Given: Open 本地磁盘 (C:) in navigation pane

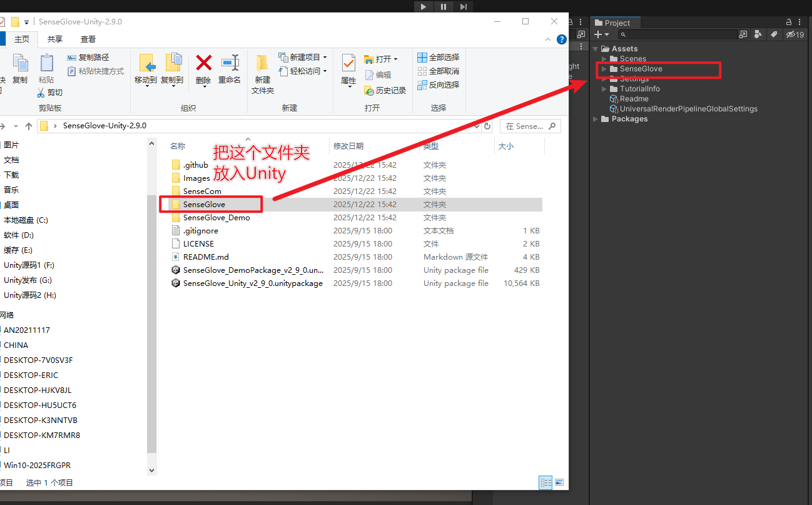Looking at the screenshot, I should pos(26,220).
